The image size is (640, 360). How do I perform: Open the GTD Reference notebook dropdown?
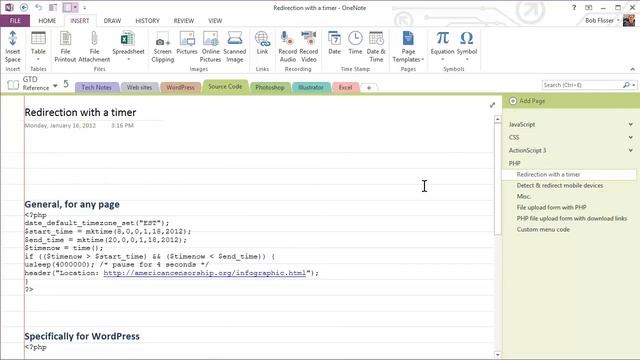point(55,86)
